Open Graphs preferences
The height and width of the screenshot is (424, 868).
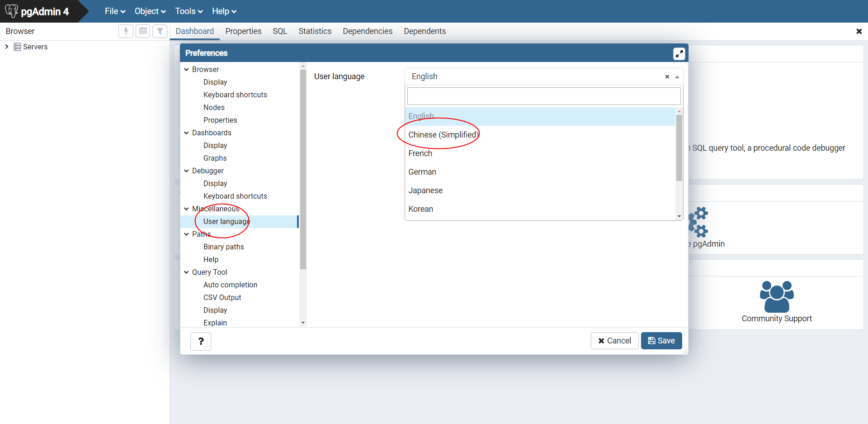(x=215, y=158)
